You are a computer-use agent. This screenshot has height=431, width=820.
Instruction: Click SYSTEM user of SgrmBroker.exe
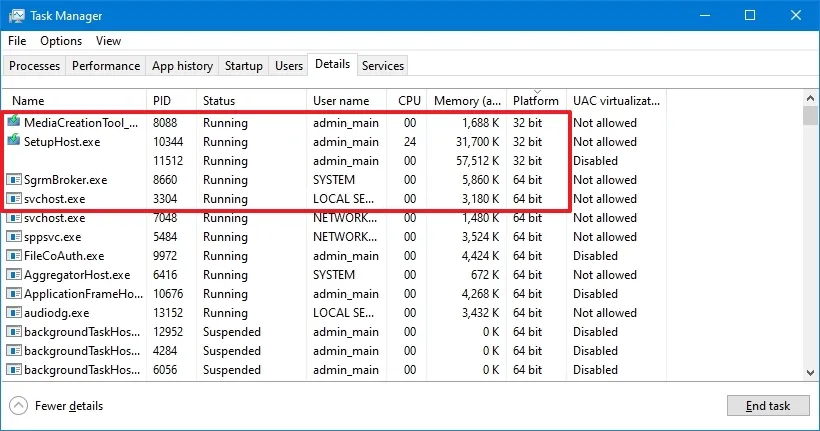[334, 180]
